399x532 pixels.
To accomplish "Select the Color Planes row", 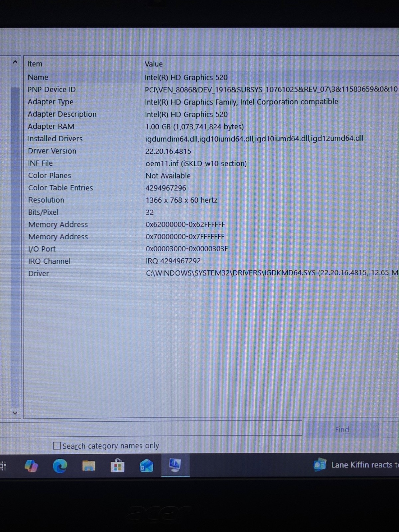I will pyautogui.click(x=212, y=176).
